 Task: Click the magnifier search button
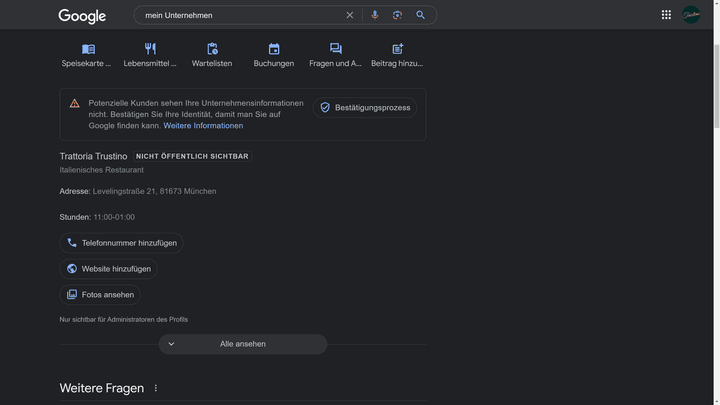click(x=421, y=15)
